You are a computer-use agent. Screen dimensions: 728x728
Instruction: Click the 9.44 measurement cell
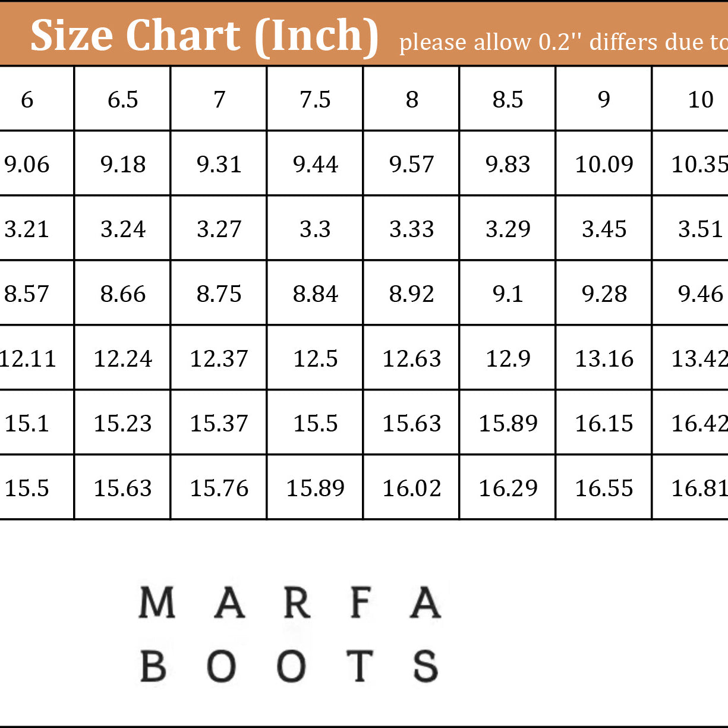click(x=315, y=164)
